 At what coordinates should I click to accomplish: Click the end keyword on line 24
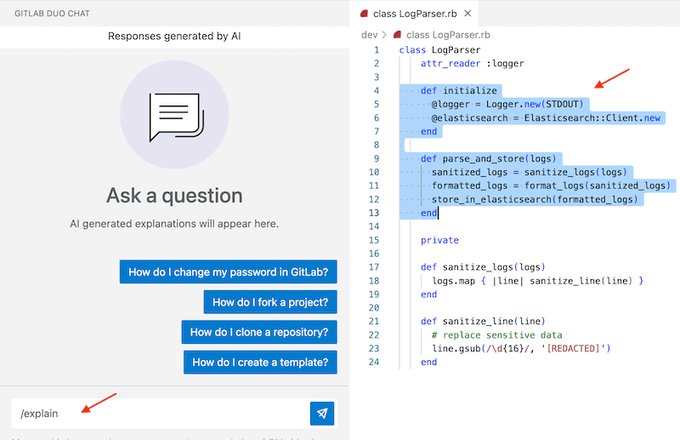coord(428,362)
